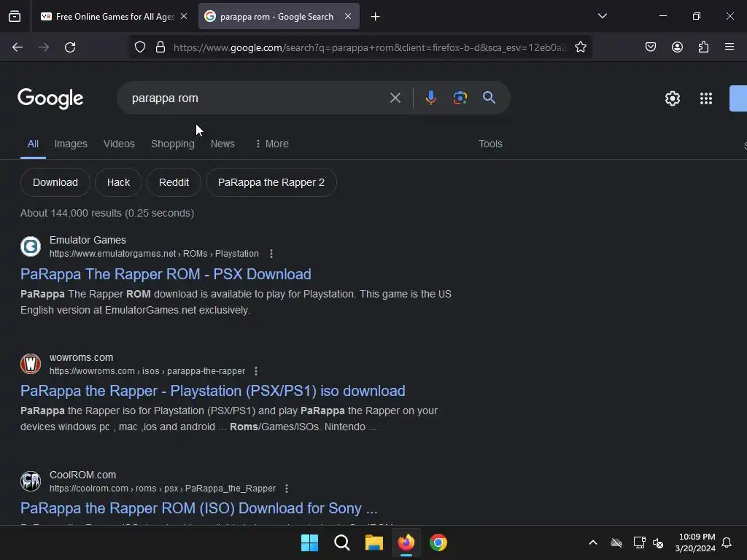Go back to previous page

tap(18, 47)
